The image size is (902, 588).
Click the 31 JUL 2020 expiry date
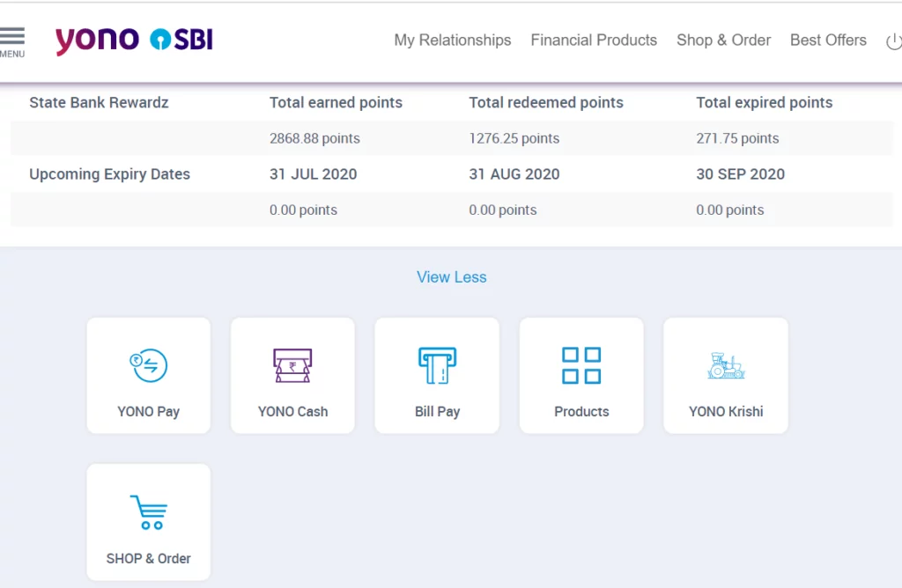pos(313,174)
